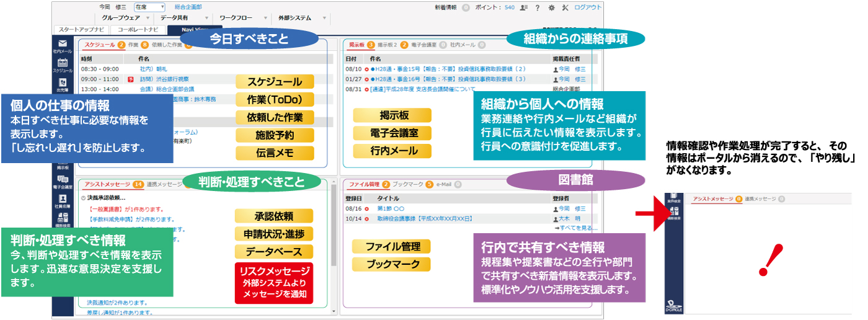Open スケジュール icon in left sidebar
Image resolution: width=868 pixels, height=320 pixels.
pyautogui.click(x=63, y=65)
